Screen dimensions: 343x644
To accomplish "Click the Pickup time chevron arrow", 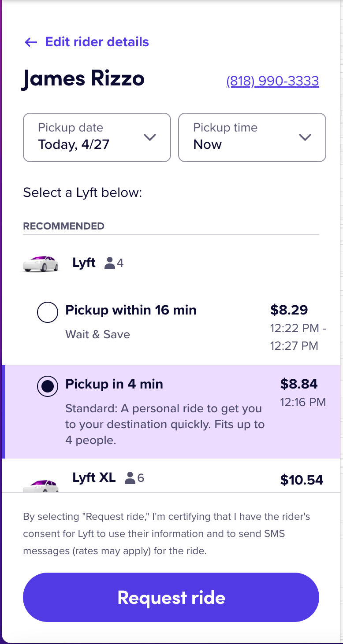I will click(305, 137).
